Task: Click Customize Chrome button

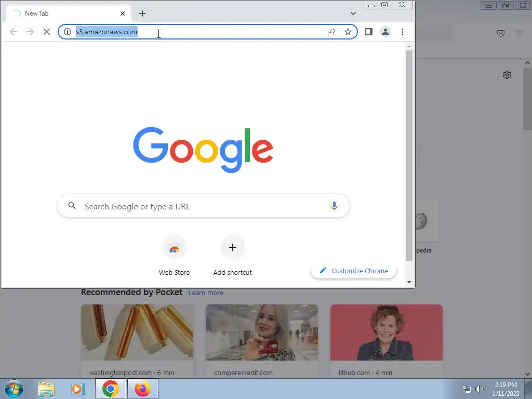Action: [x=353, y=271]
